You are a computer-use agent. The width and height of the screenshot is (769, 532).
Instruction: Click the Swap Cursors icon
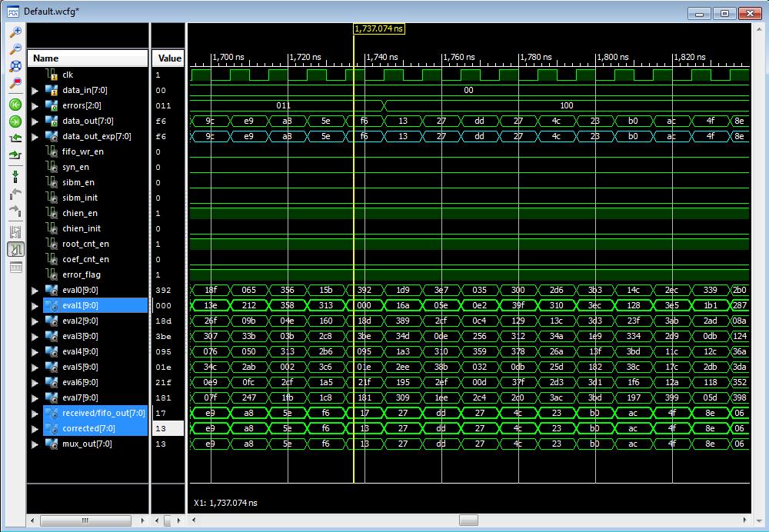(x=15, y=232)
